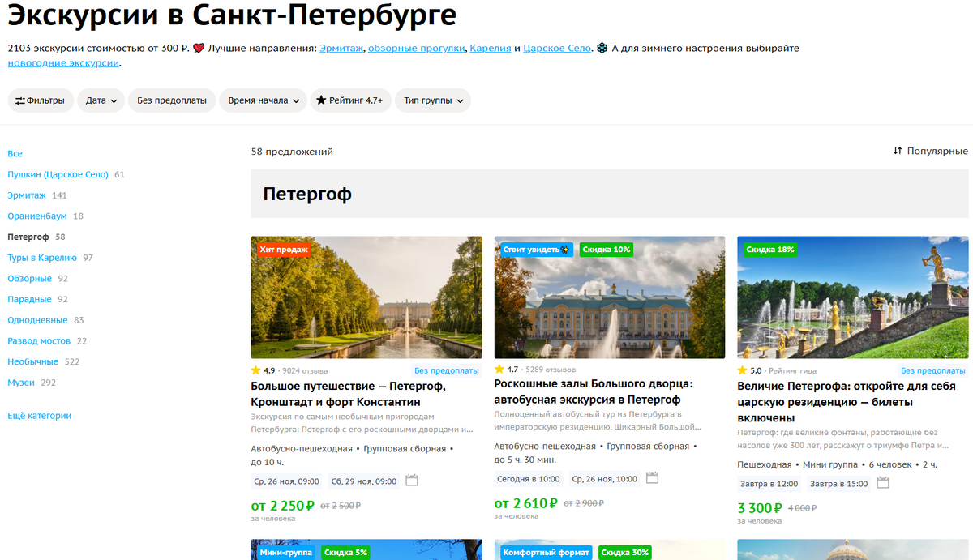Click the Комфортный формат badge
The height and width of the screenshot is (560, 973).
pyautogui.click(x=547, y=553)
